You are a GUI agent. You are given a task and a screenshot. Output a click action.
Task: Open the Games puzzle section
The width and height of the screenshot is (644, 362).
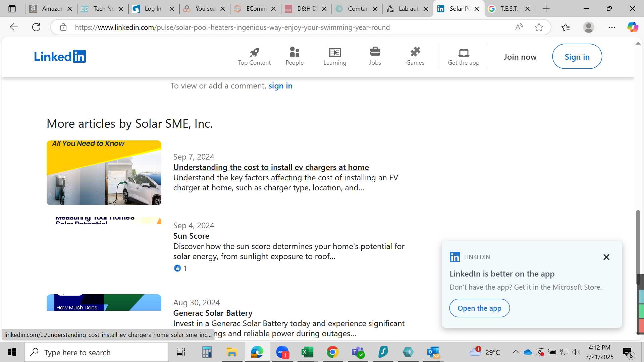pos(415,56)
